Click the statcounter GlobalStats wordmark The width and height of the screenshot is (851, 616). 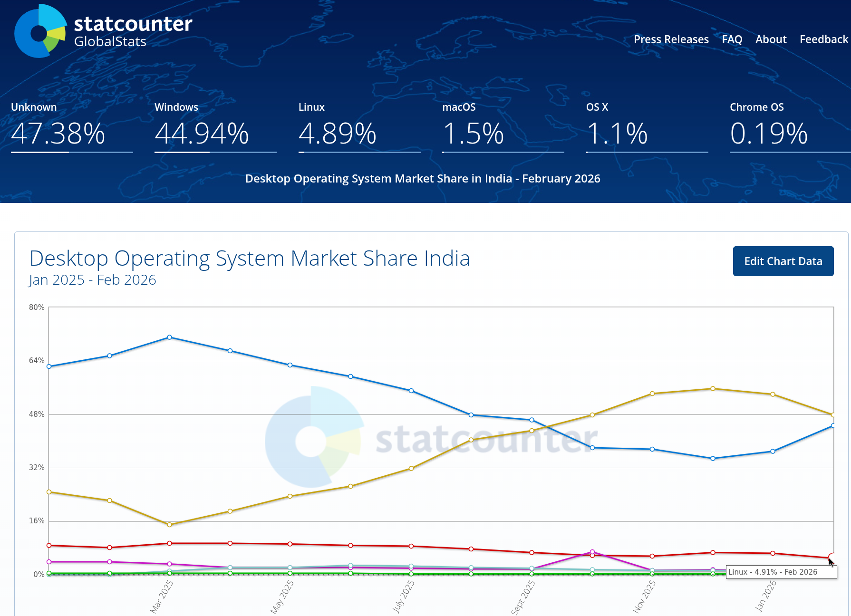[133, 31]
